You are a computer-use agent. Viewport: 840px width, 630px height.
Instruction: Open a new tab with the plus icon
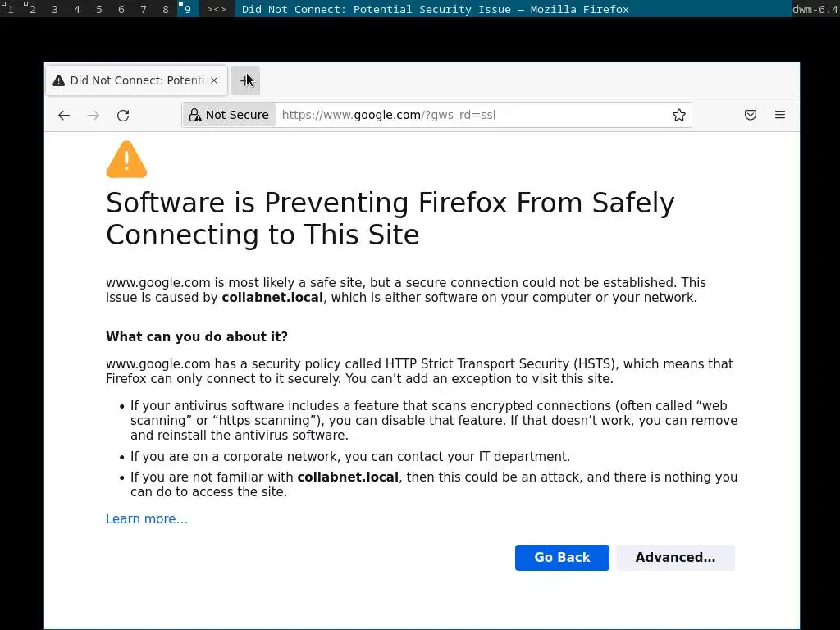coord(244,80)
